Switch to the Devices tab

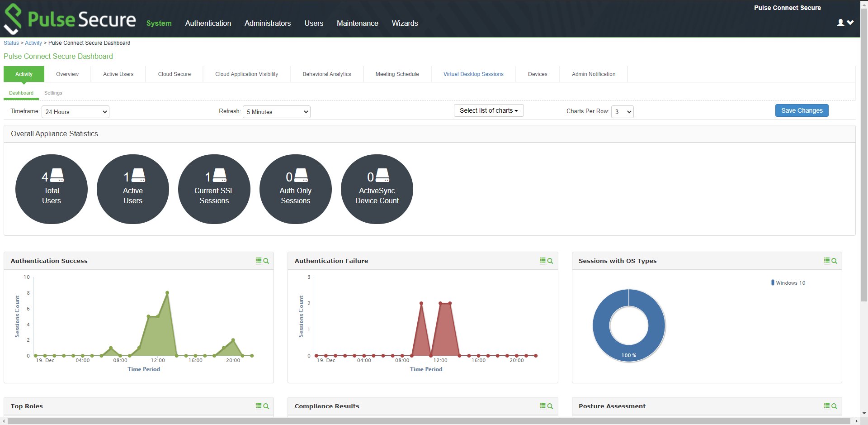(x=538, y=74)
